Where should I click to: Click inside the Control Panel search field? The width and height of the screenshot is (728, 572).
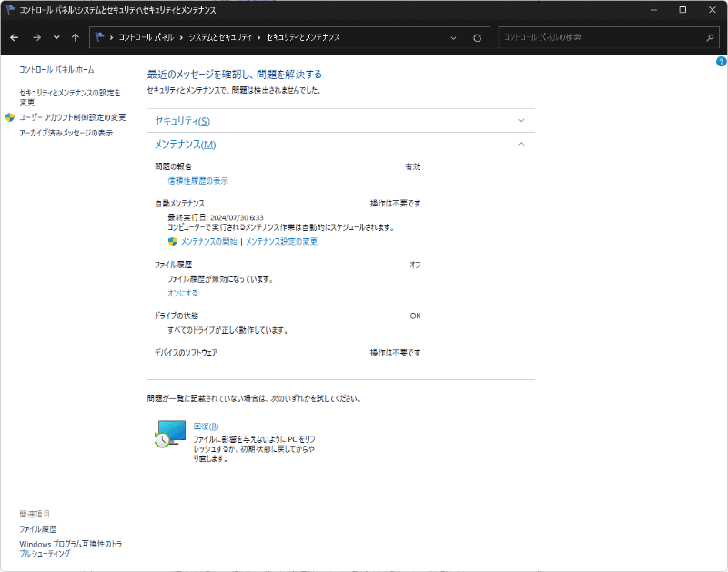click(591, 37)
